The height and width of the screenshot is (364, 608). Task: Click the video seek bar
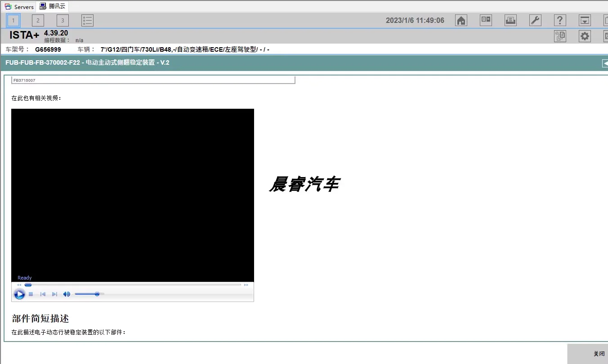(x=133, y=285)
